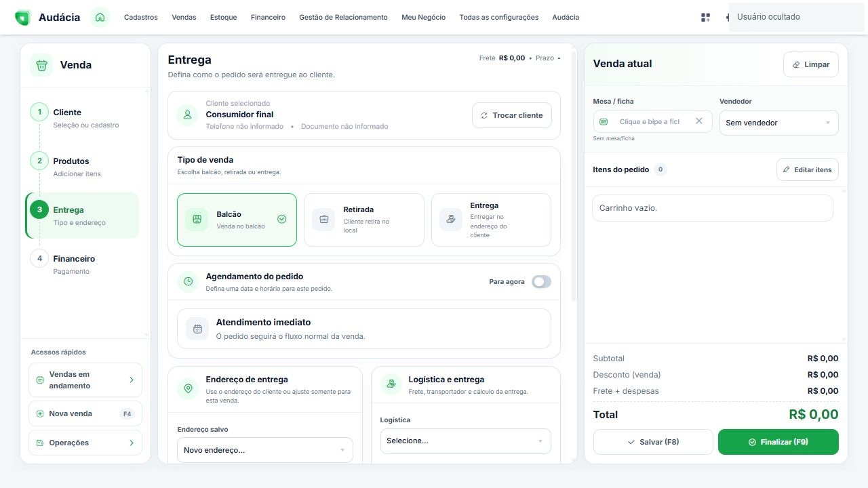
Task: Click the Operações folder icon
Action: click(40, 443)
